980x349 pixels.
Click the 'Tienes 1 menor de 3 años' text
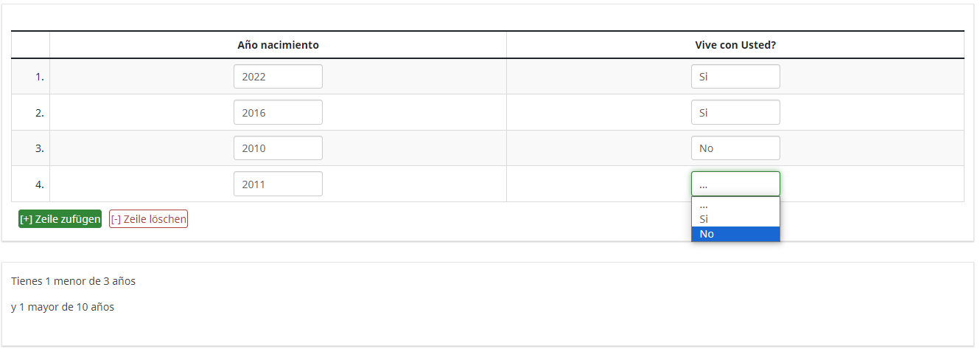pyautogui.click(x=74, y=281)
